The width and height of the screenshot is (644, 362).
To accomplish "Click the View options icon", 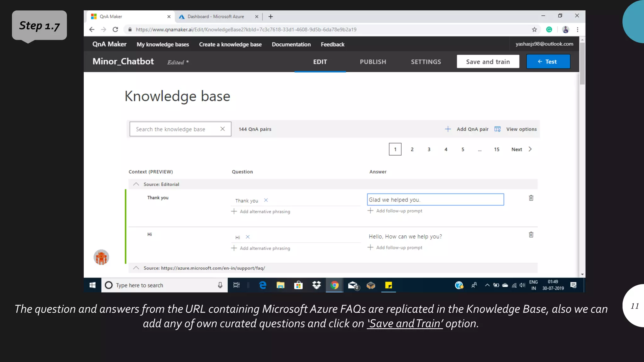I will 497,129.
